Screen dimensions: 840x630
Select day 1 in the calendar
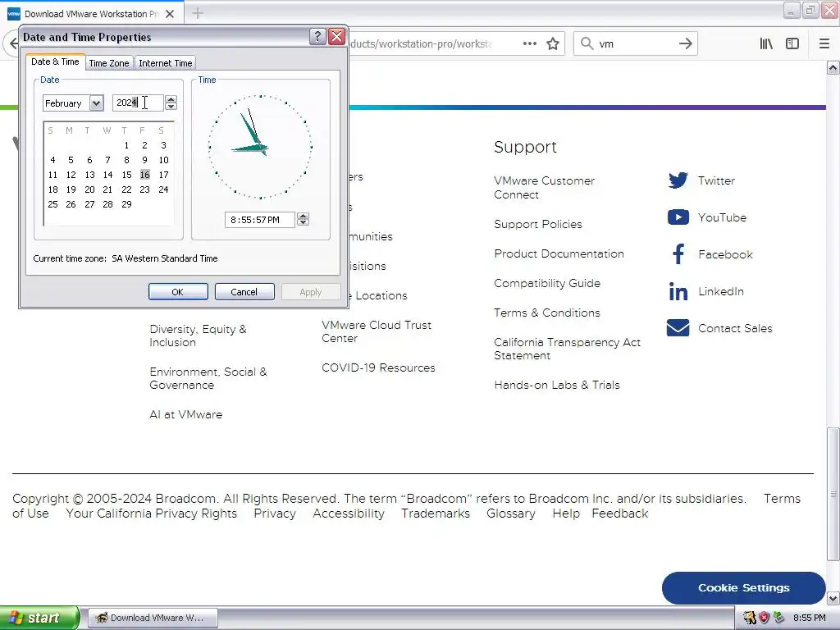tap(126, 145)
